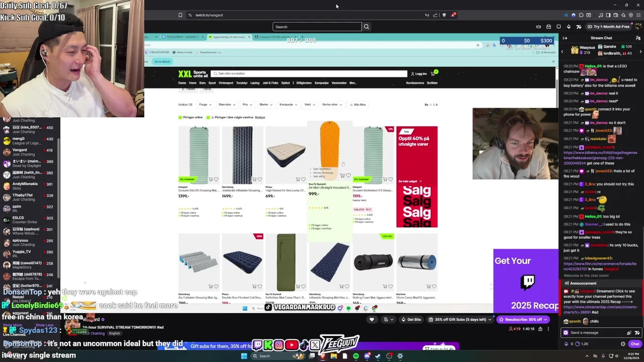The width and height of the screenshot is (644, 362).
Task: Open browser sidebar panel icon
Action: point(607,15)
